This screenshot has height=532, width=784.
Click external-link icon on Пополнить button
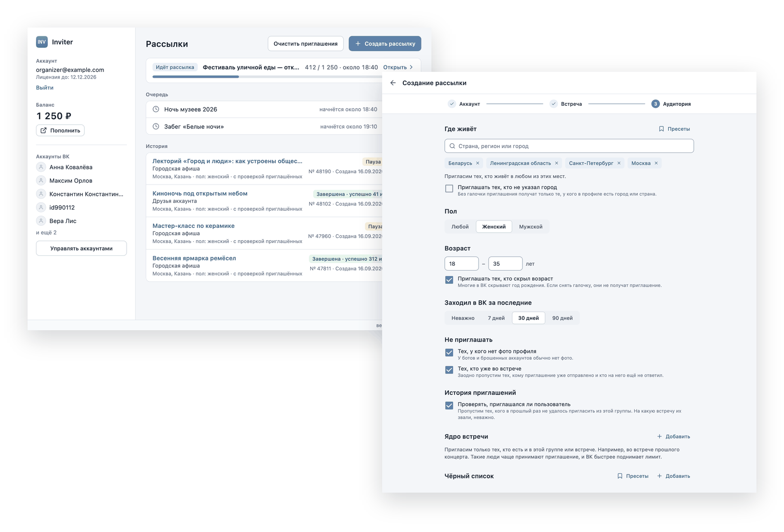click(x=43, y=130)
